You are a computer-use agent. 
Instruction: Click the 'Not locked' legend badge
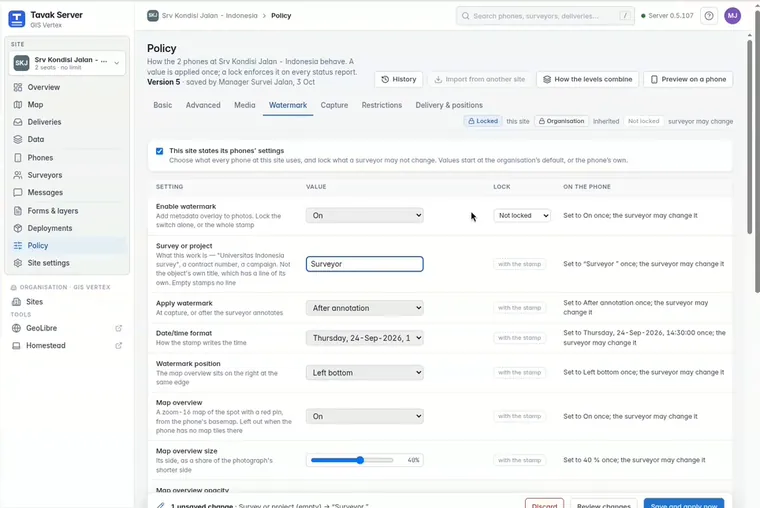[643, 121]
